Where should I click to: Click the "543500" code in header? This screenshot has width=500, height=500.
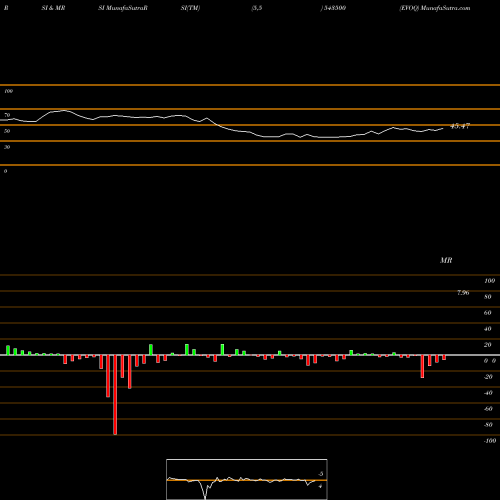click(x=335, y=8)
